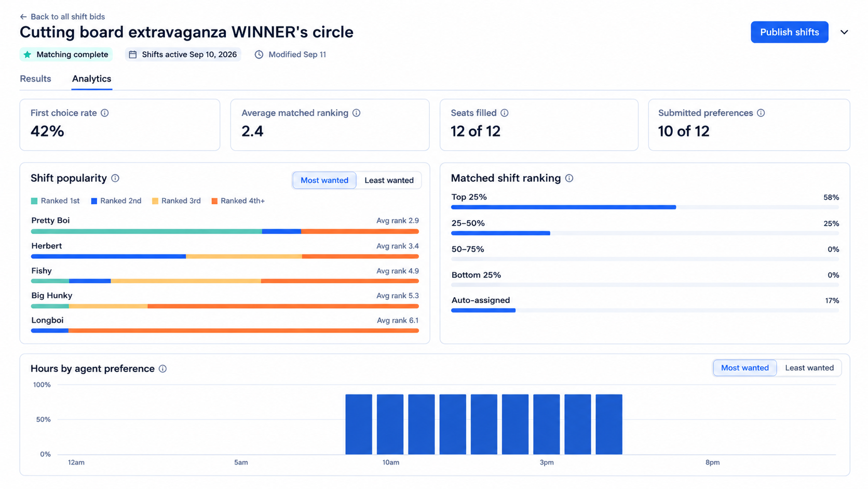
Task: Click the Fishy shift name
Action: click(42, 271)
